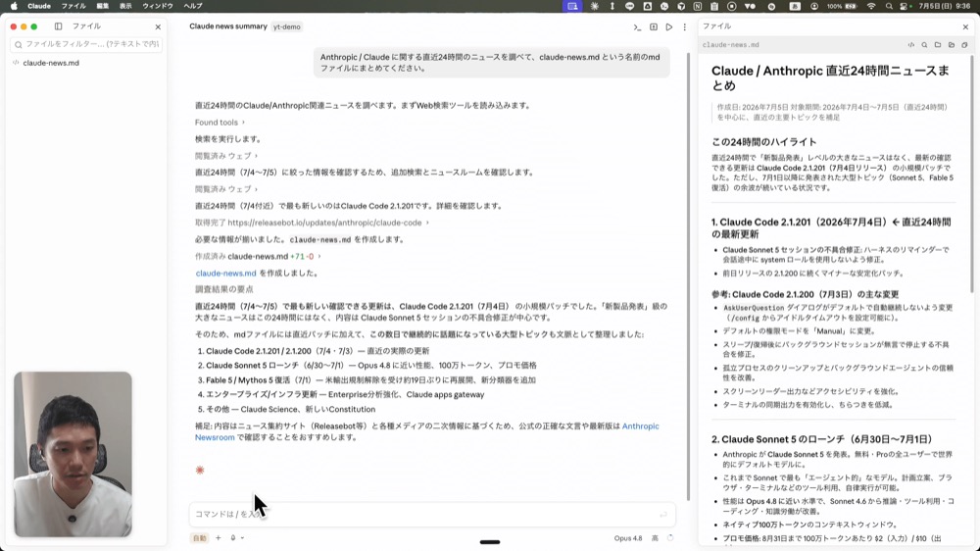Viewport: 980px width, 551px height.
Task: Open the microphone dropdown chevron
Action: click(x=242, y=538)
